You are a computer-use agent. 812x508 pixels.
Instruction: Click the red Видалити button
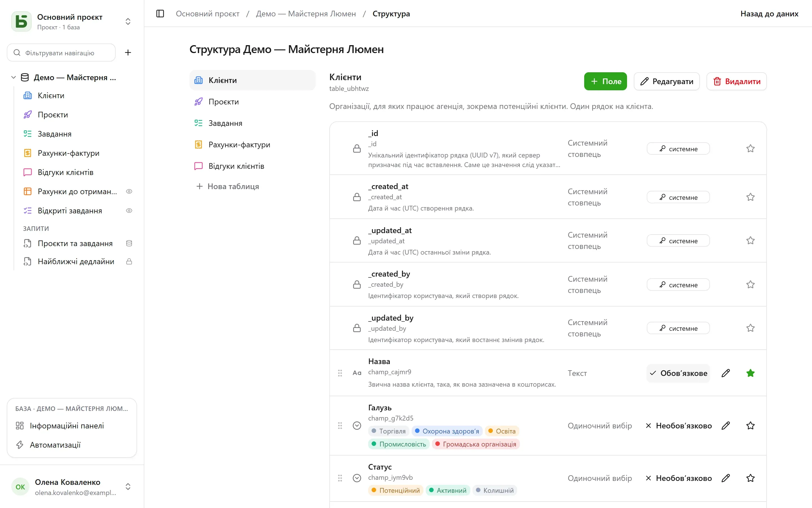[736, 81]
